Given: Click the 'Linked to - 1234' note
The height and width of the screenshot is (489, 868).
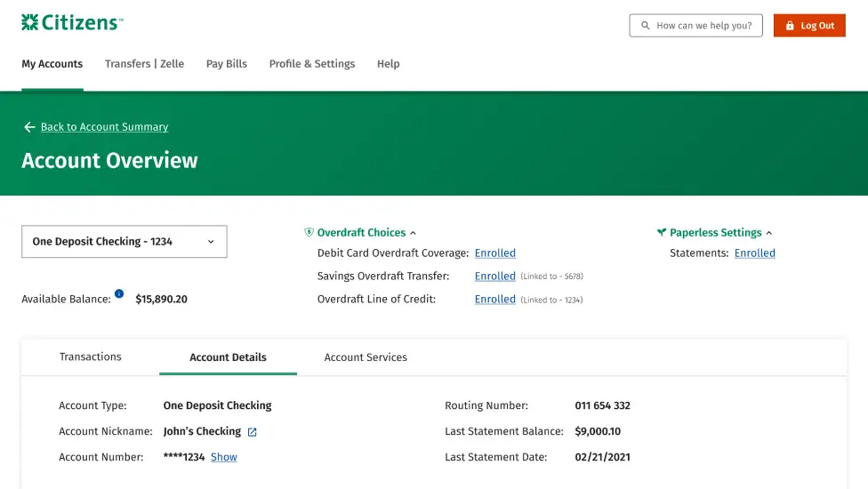Looking at the screenshot, I should (551, 300).
